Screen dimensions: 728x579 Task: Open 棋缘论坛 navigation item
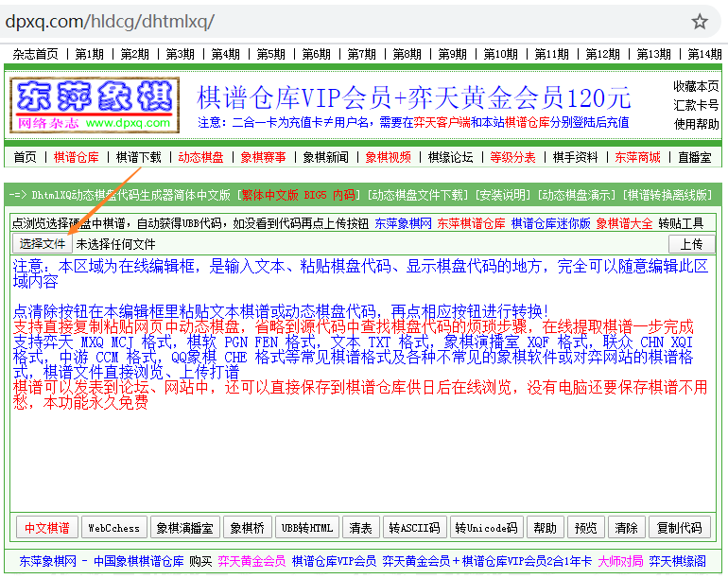[450, 158]
